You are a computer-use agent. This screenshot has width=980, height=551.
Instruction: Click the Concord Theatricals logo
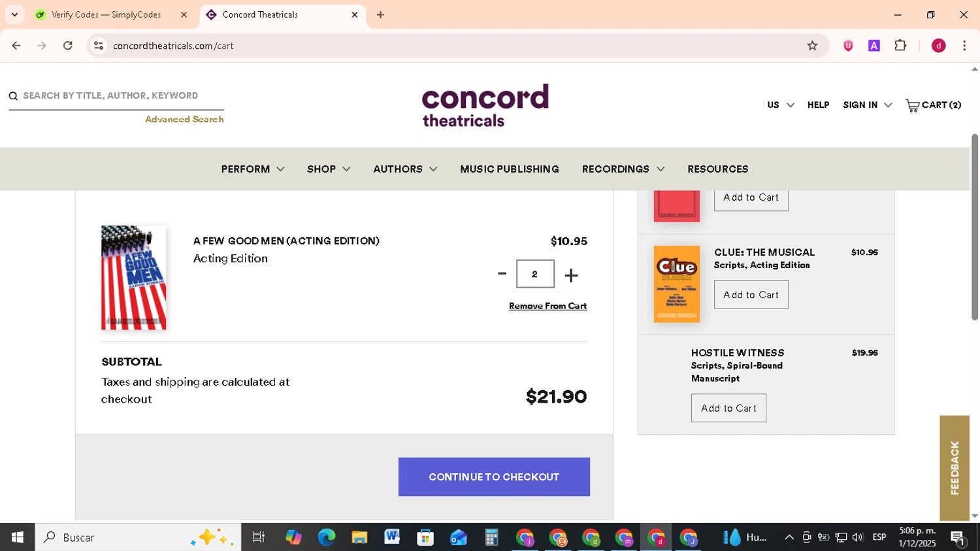click(485, 105)
